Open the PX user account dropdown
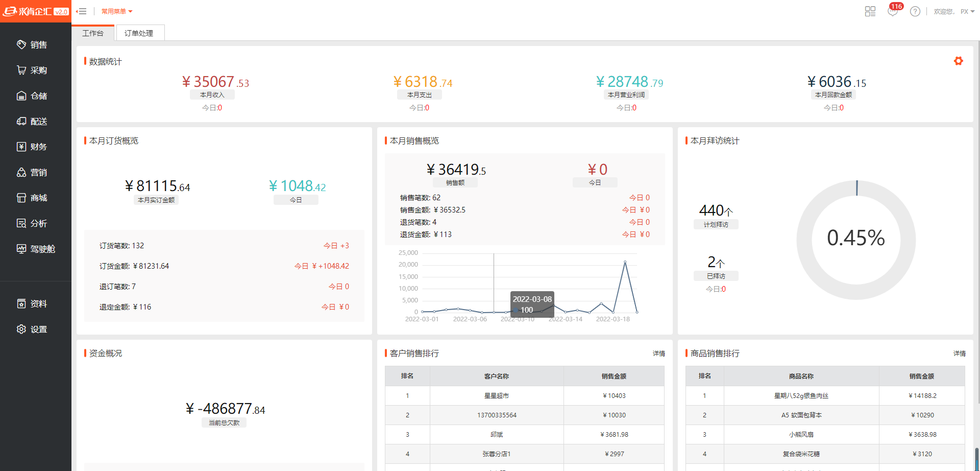The width and height of the screenshot is (980, 471). click(x=967, y=11)
